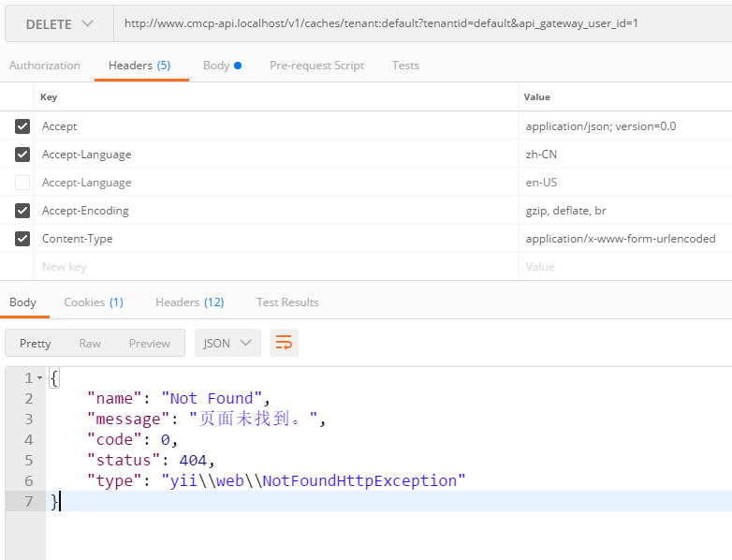
Task: Open the DELETE method dropdown
Action: [x=59, y=23]
